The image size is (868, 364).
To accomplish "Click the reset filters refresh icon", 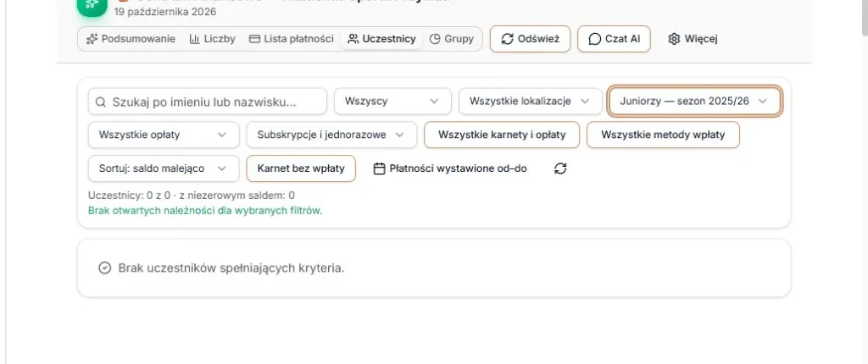I will 560,168.
